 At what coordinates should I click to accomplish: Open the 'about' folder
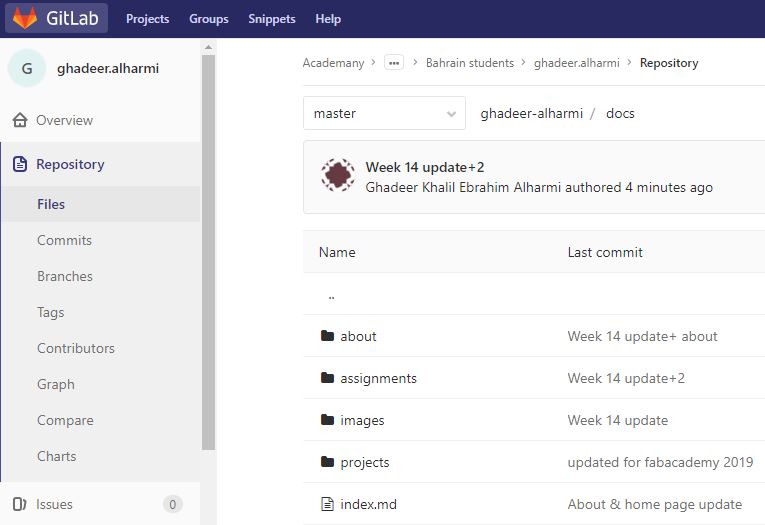[x=358, y=336]
